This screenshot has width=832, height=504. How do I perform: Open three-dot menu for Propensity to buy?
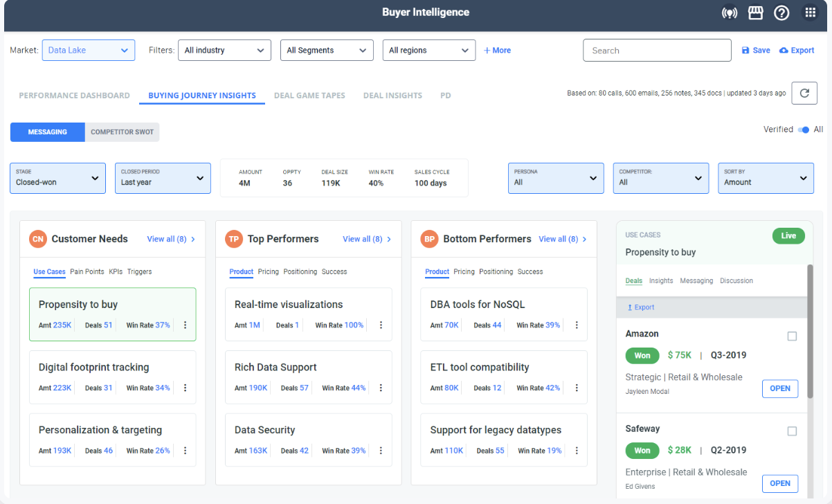[x=185, y=325]
